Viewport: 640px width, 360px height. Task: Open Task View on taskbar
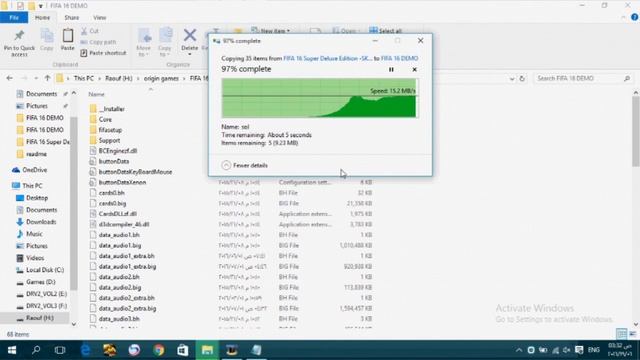(x=60, y=350)
